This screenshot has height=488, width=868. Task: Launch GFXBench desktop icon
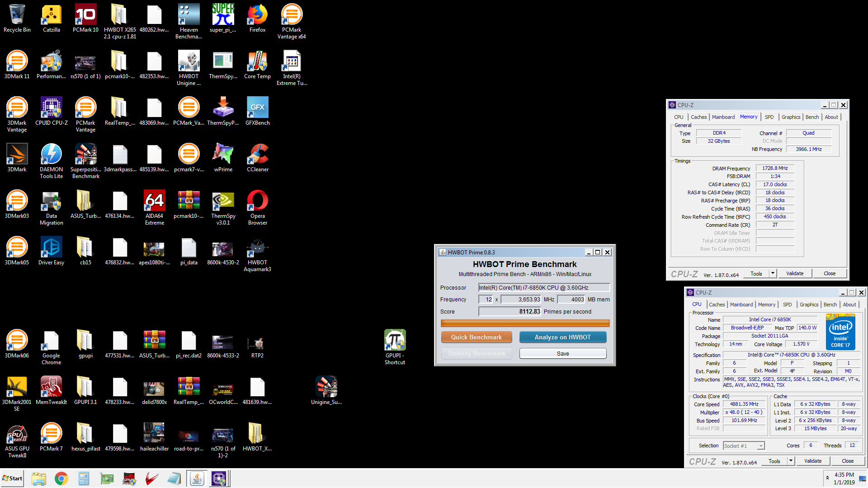(x=257, y=112)
